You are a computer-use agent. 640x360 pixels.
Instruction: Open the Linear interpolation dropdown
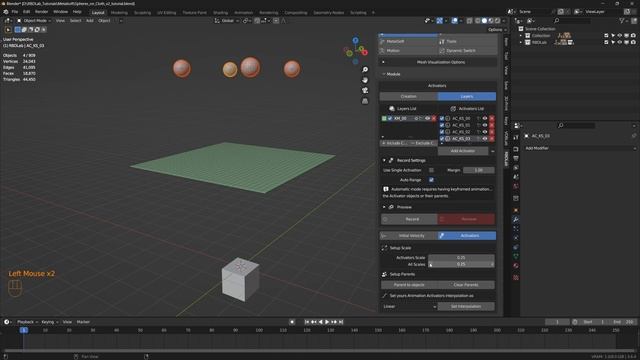pyautogui.click(x=409, y=307)
